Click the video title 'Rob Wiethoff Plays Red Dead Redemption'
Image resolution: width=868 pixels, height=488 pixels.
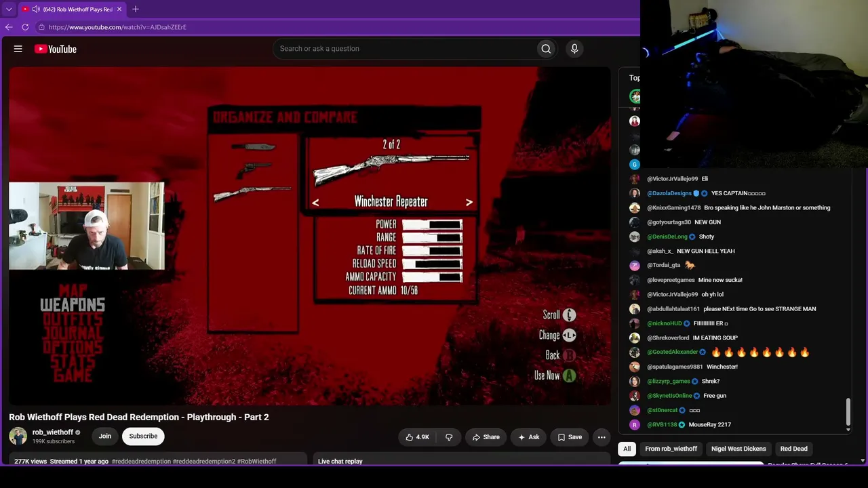[x=139, y=418]
